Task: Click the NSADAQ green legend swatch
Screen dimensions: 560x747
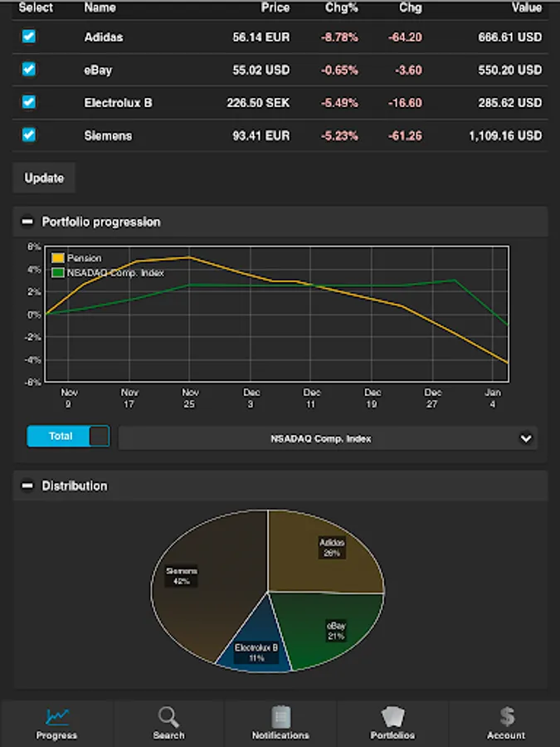Action: click(57, 272)
